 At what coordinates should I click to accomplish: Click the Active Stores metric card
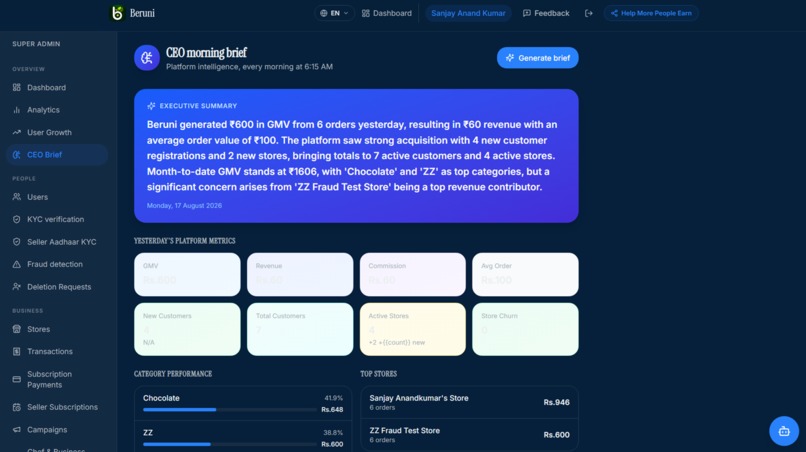413,329
